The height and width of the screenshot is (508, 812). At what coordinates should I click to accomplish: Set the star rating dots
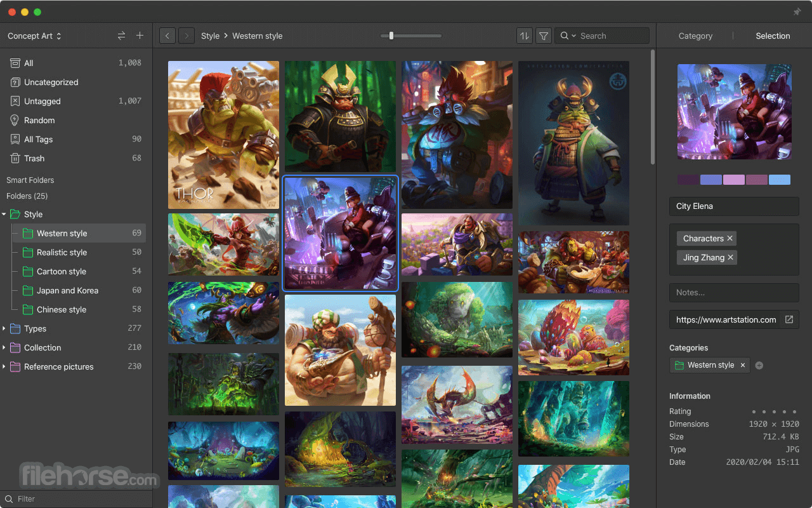pyautogui.click(x=774, y=411)
